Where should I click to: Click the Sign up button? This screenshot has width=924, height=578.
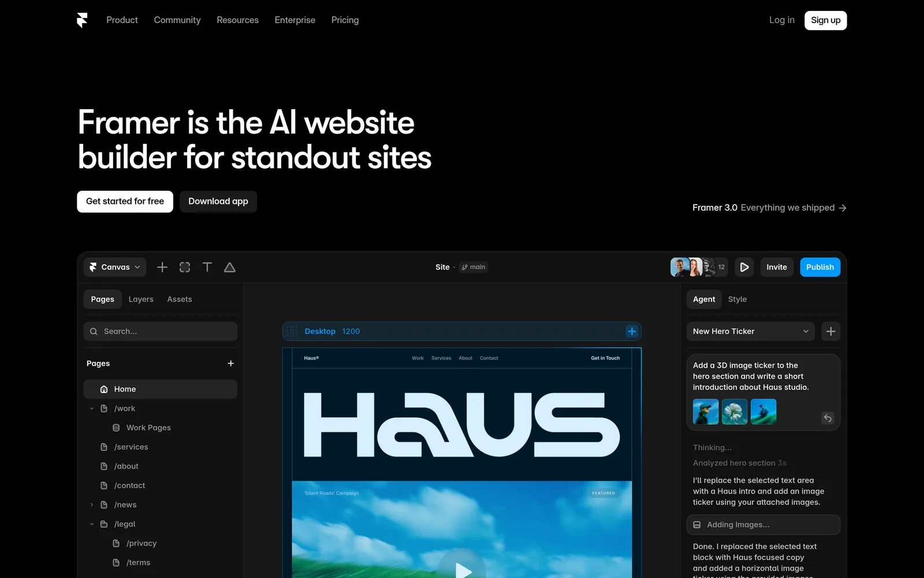[x=825, y=20]
